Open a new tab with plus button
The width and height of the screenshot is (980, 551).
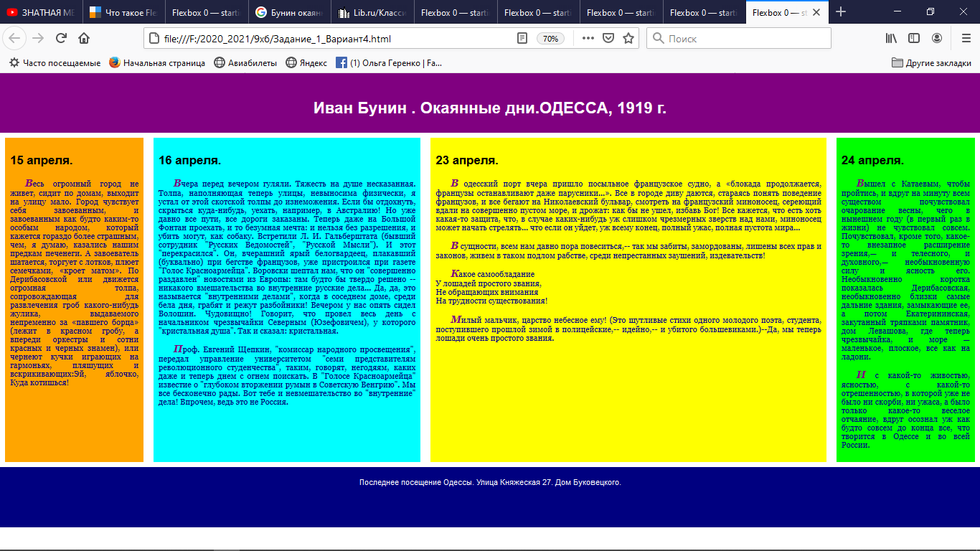pos(841,12)
